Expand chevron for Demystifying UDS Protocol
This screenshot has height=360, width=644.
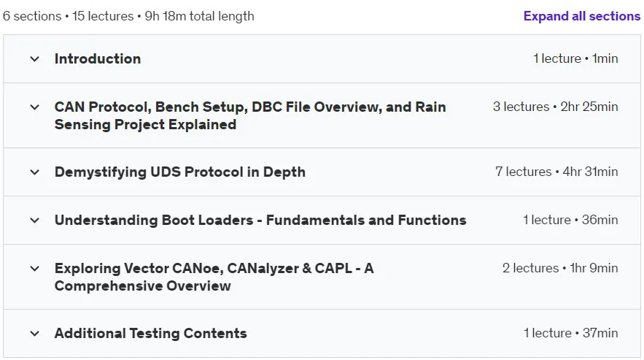pos(35,172)
